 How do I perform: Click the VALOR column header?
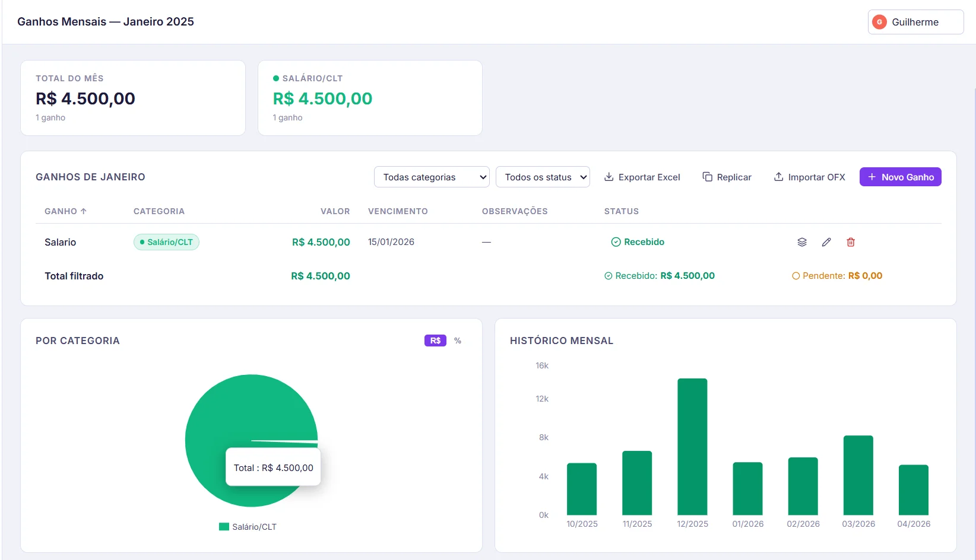pos(335,211)
